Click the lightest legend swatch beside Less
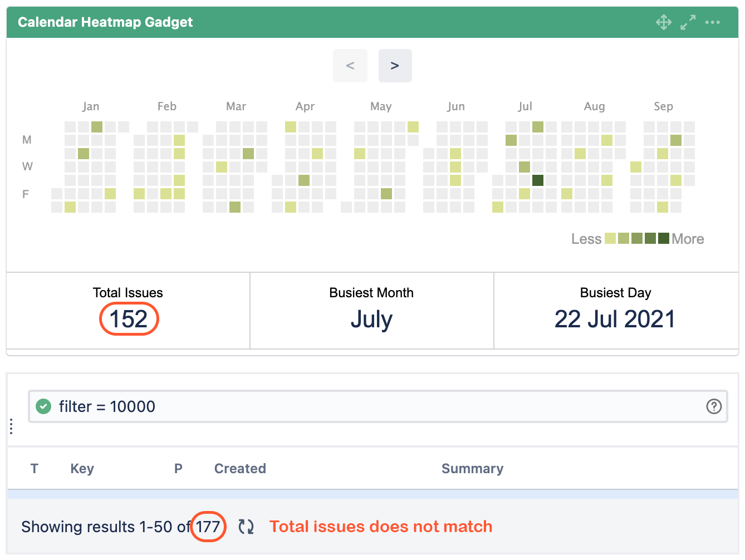The width and height of the screenshot is (745, 560). tap(610, 239)
